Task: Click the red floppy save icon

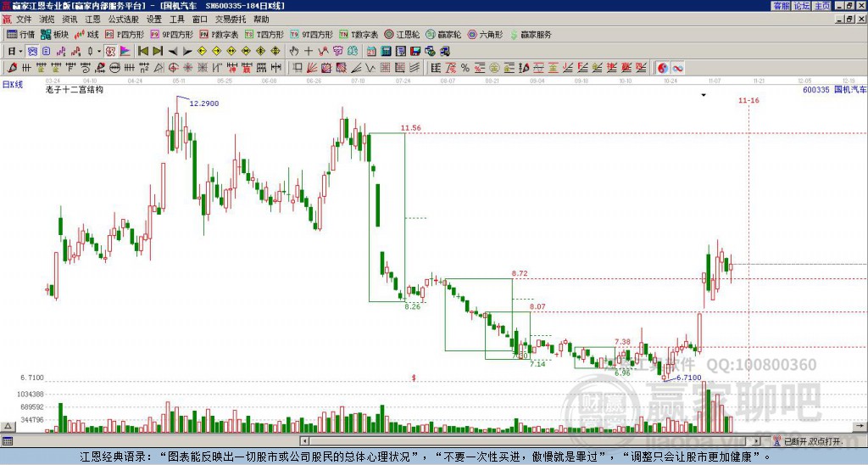Action: point(415,52)
